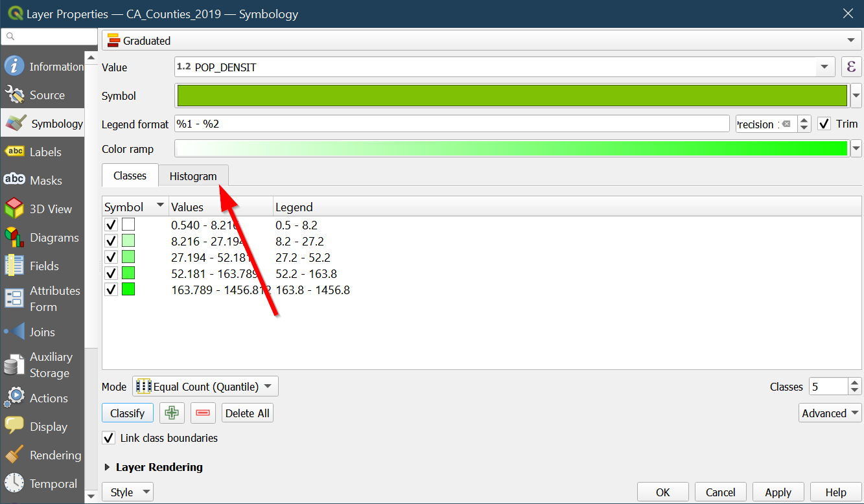Click the green Symbol color bar
Screen dimensions: 864x504
click(x=511, y=96)
